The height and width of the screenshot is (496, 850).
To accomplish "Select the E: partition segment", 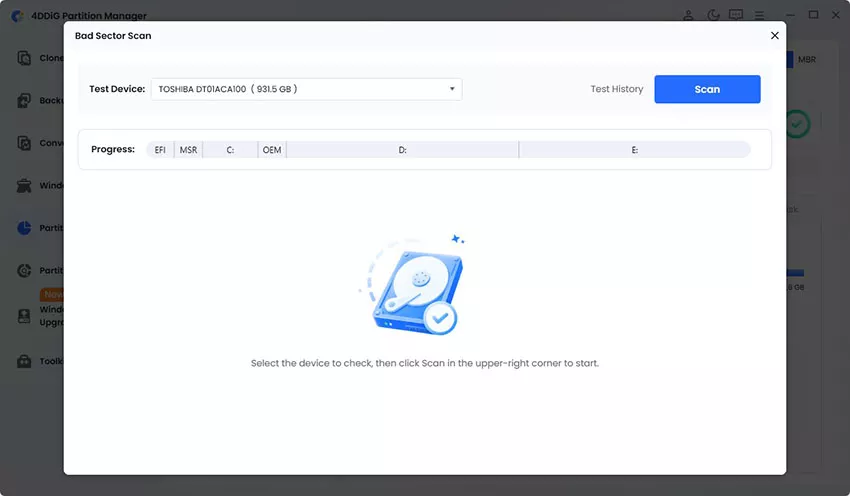I will click(x=634, y=150).
